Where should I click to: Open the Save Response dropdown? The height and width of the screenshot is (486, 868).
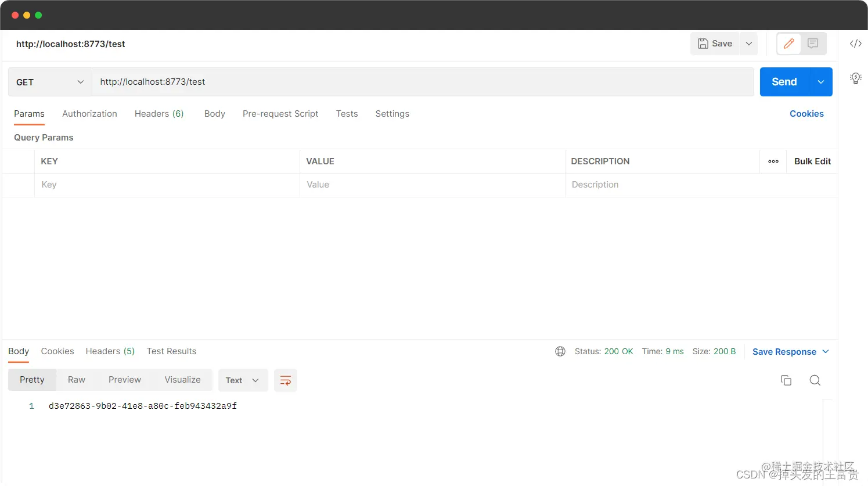pyautogui.click(x=791, y=352)
